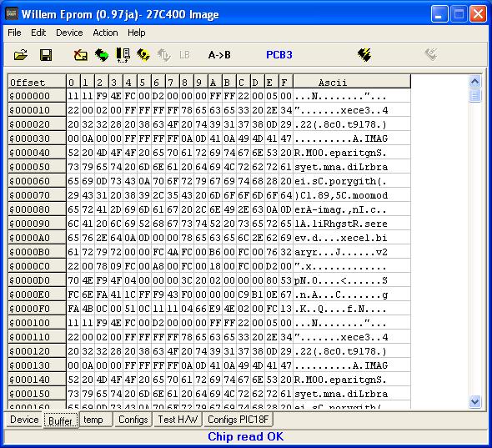
Task: Click ascii text 'aryr...J......v2'
Action: tap(341, 252)
